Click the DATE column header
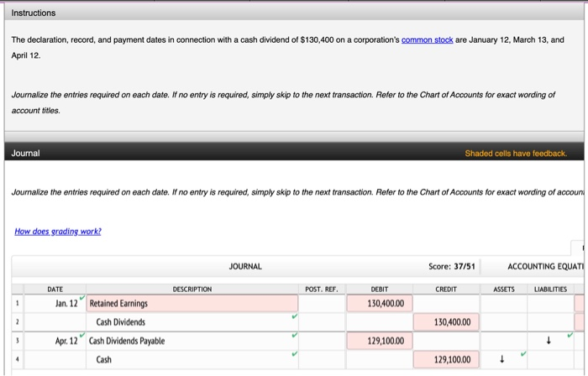The width and height of the screenshot is (588, 376). tap(55, 289)
